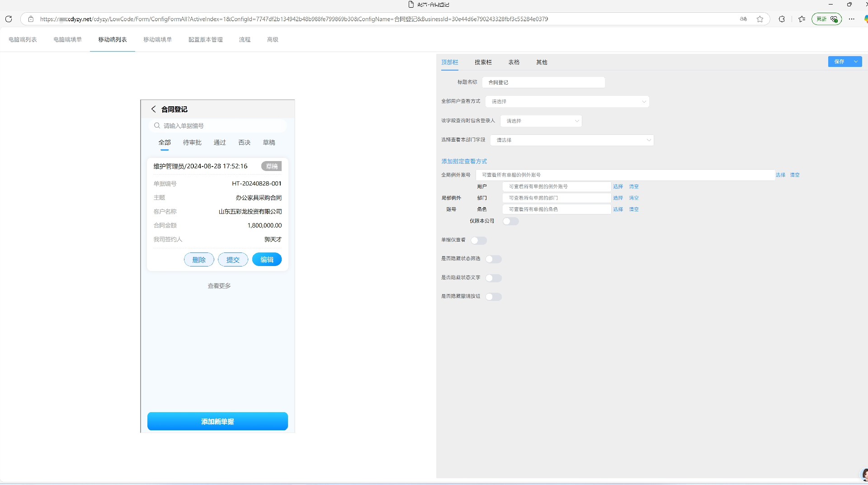The height and width of the screenshot is (485, 868).
Task: Open the 该字段查询时包含登录人 dropdown
Action: pyautogui.click(x=541, y=121)
